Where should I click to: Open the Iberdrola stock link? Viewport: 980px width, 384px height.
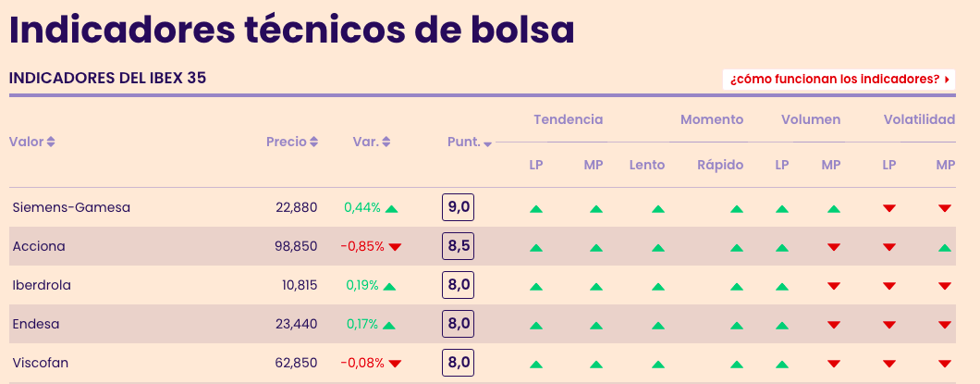[x=42, y=285]
